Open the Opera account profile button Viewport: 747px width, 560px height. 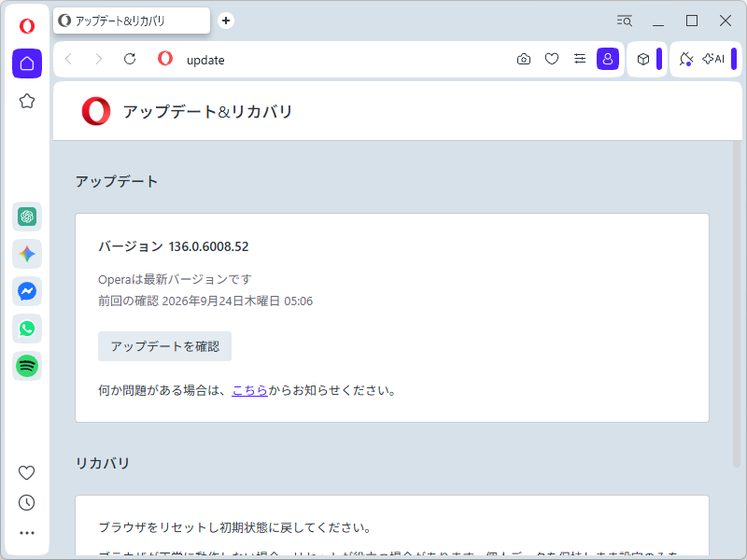(608, 59)
